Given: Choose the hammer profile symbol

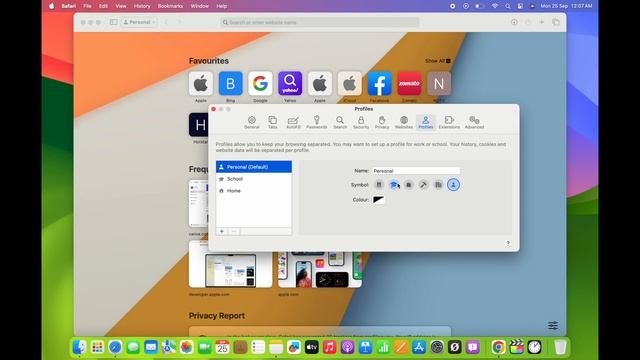Looking at the screenshot, I should click(x=423, y=185).
